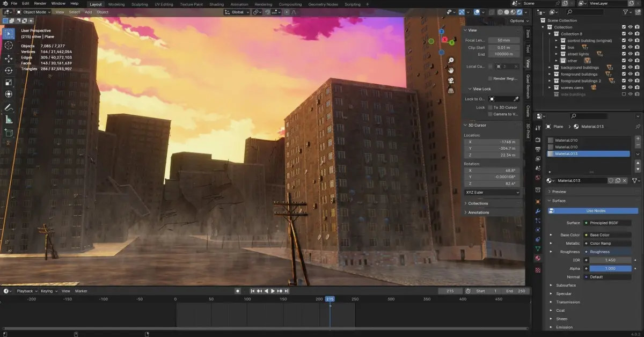Click the Principled BSDF surface shader button

coord(608,223)
